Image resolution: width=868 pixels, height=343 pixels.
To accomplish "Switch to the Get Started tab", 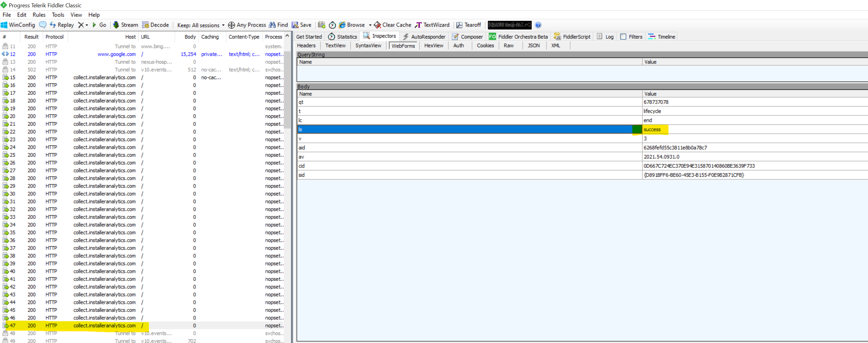I will tap(309, 37).
